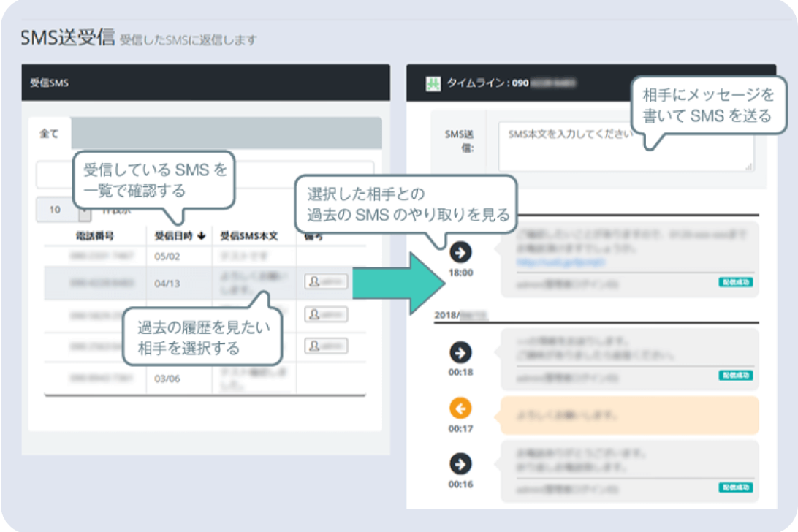Click the bottom person icon in the 備考 column
The height and width of the screenshot is (532, 798).
click(x=324, y=346)
